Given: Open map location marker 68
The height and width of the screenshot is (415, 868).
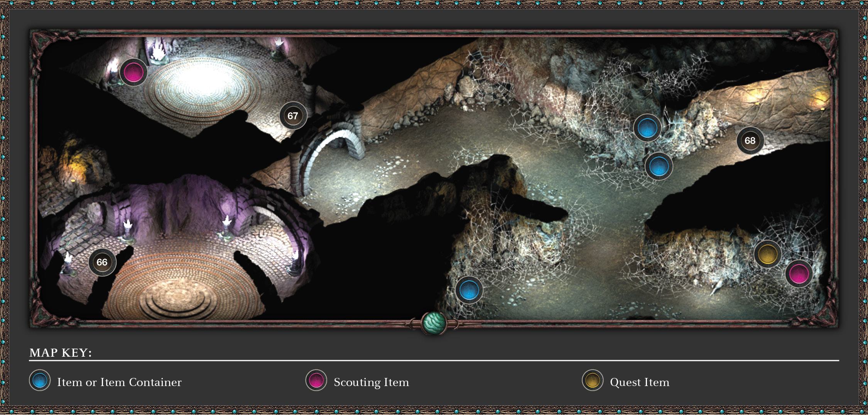Looking at the screenshot, I should click(x=750, y=141).
